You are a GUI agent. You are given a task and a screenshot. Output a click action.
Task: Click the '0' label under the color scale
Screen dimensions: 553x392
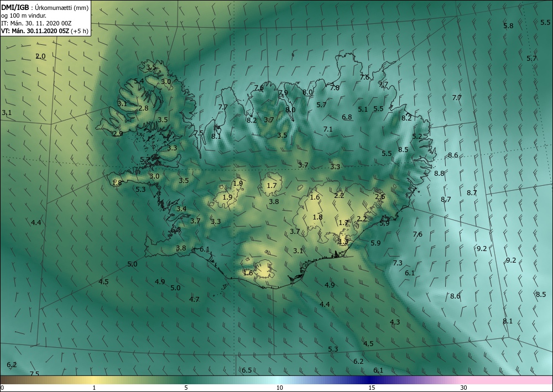pyautogui.click(x=2, y=388)
